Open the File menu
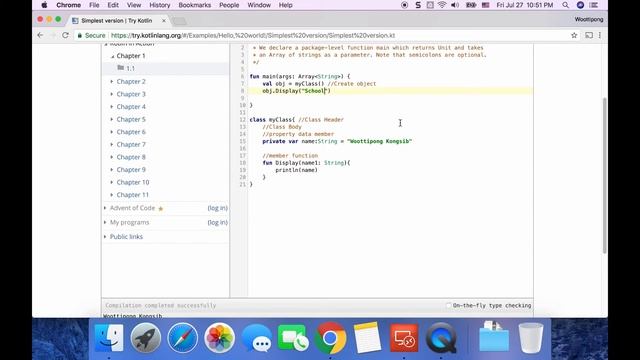 coord(94,5)
